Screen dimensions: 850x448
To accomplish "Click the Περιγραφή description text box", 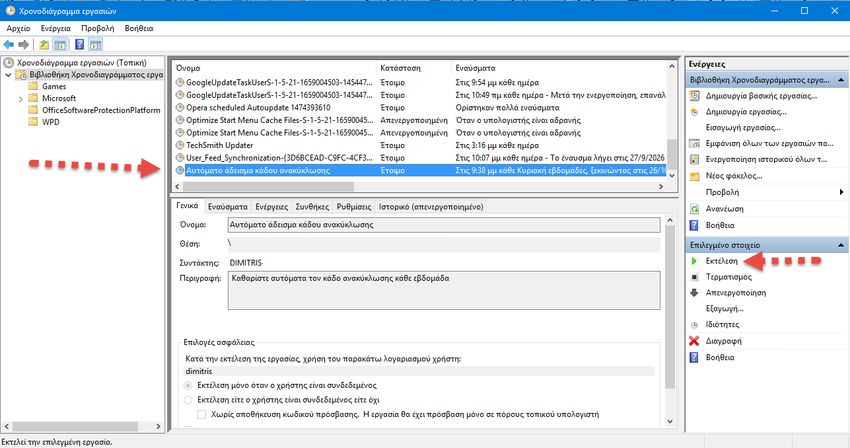I will [x=444, y=291].
